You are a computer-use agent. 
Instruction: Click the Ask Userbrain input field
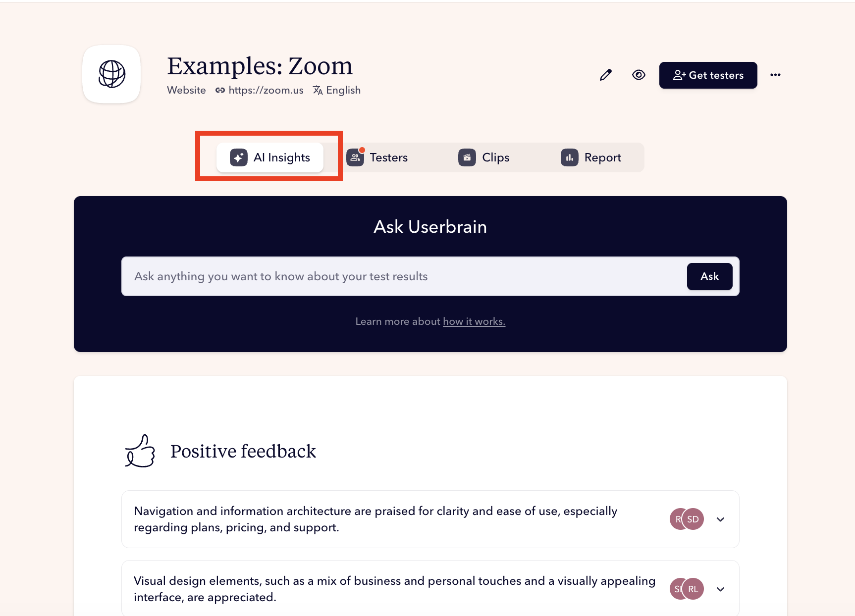396,276
